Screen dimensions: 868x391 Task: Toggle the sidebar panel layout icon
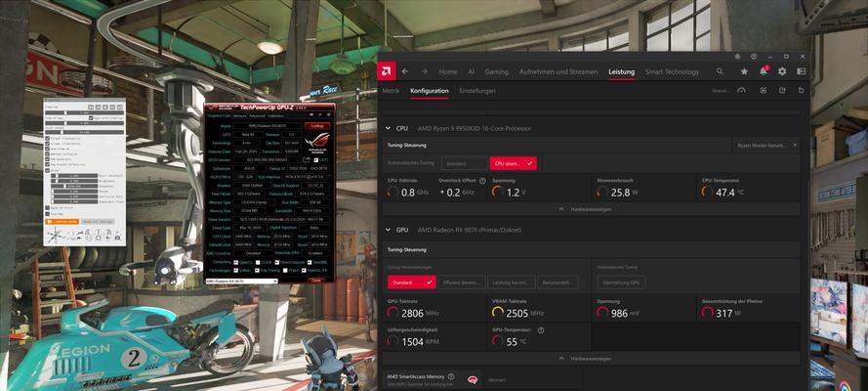click(x=801, y=71)
